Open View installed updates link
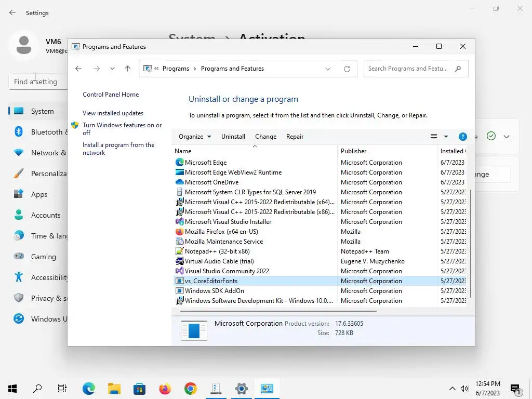The height and width of the screenshot is (399, 532). [113, 113]
